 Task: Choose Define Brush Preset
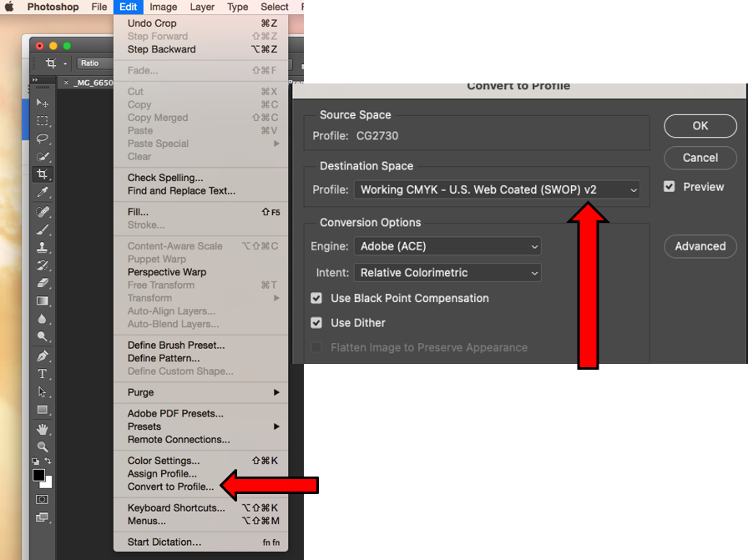point(201,345)
